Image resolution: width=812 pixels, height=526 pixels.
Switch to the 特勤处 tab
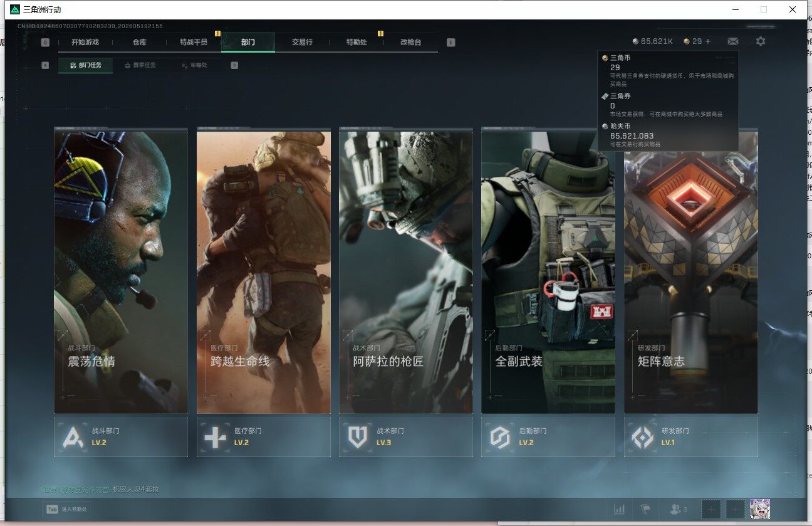pyautogui.click(x=357, y=43)
